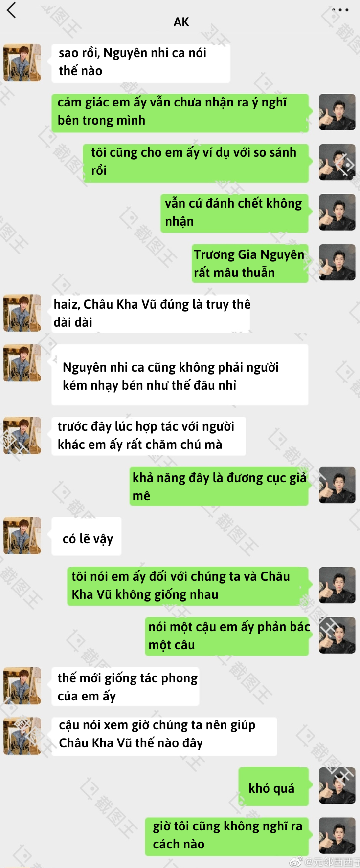Tap the 'khả năng đây là đương cục giả mê' bubble
This screenshot has width=360, height=868.
coord(219,486)
